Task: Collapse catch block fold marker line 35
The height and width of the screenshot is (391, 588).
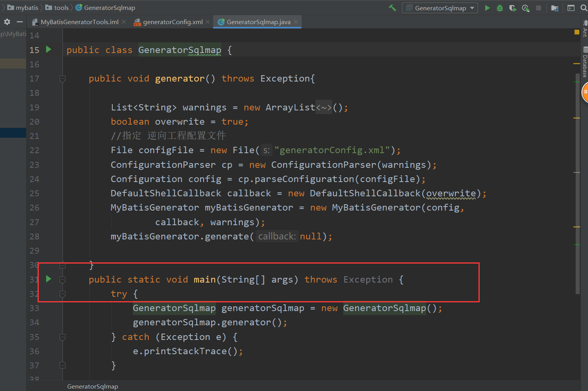Action: 62,337
